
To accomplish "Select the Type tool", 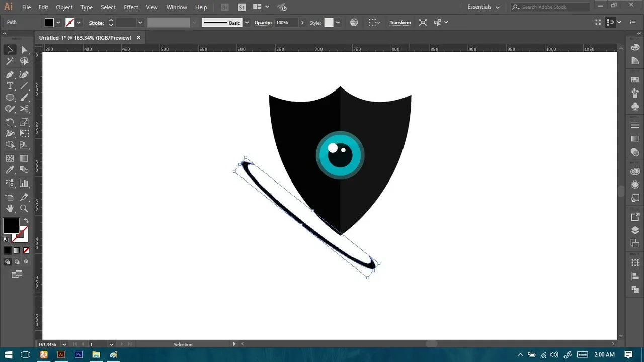I will (10, 86).
